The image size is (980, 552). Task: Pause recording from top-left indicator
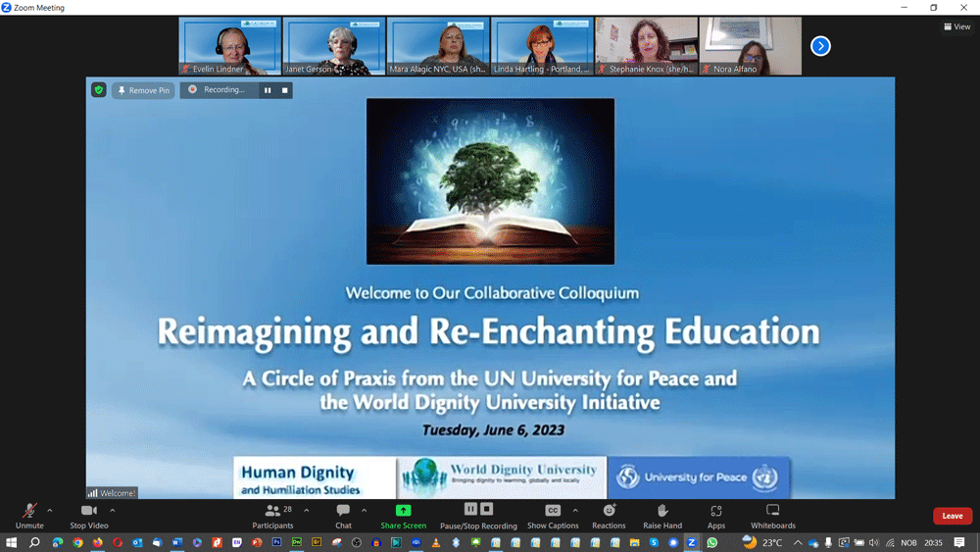pos(268,90)
